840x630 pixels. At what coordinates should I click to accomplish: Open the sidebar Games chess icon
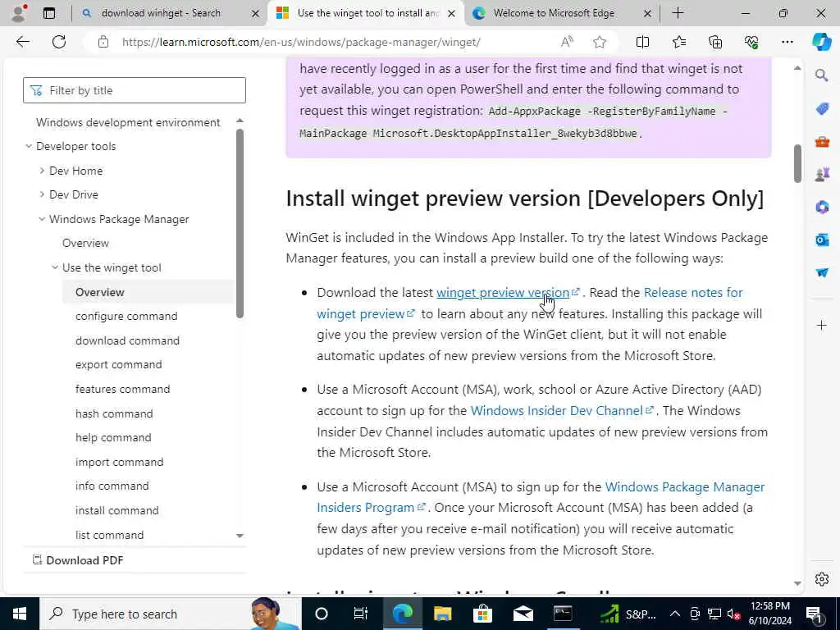pyautogui.click(x=822, y=174)
